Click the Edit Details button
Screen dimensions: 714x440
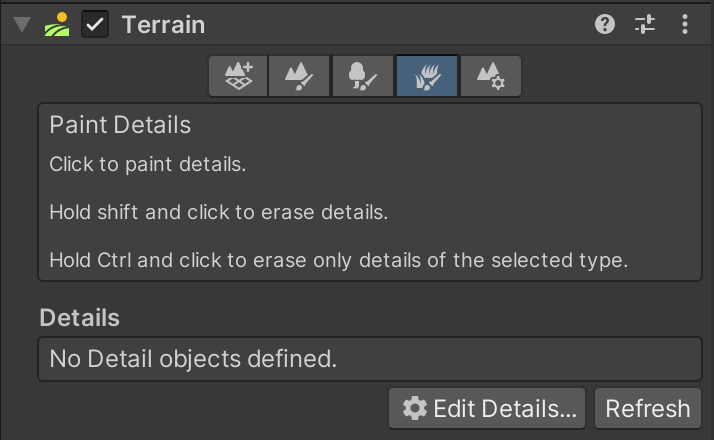tap(487, 408)
